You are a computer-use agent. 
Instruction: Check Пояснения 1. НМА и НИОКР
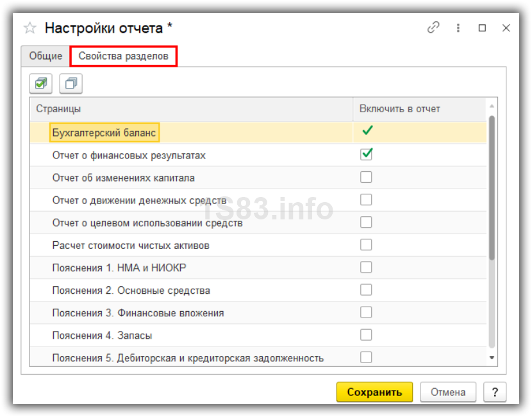(x=366, y=268)
